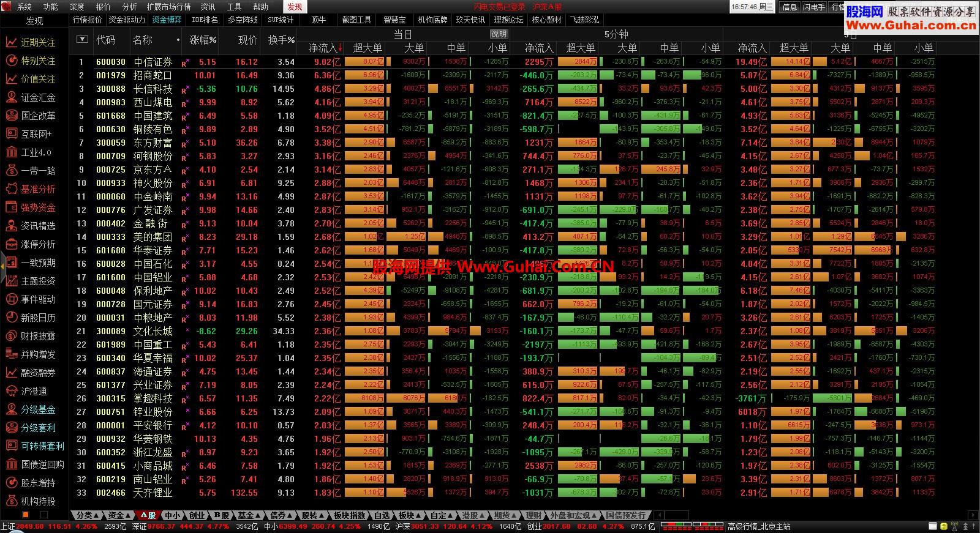Open 财报披露 sidebar item

point(31,336)
